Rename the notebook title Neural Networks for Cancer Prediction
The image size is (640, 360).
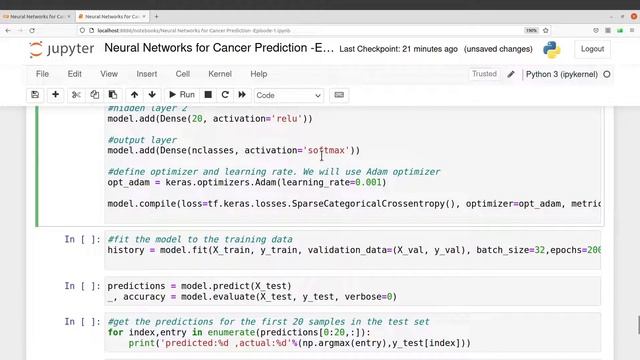pyautogui.click(x=219, y=48)
